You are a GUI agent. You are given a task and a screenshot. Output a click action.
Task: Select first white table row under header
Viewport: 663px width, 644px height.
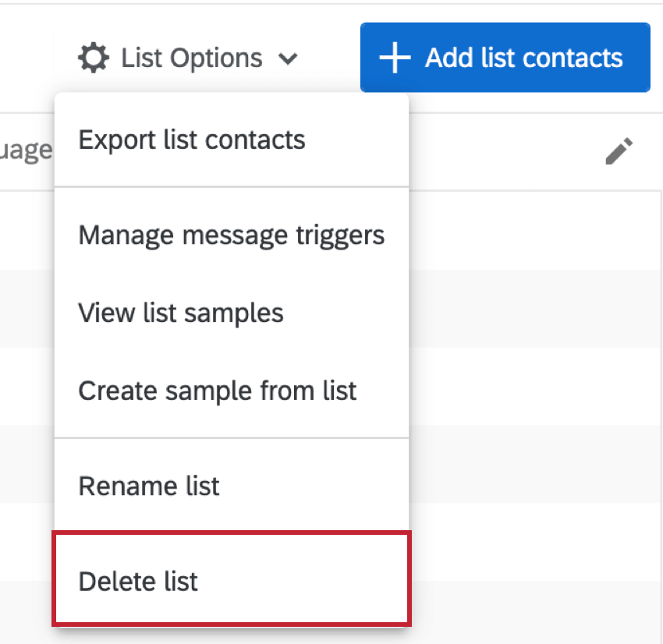pos(535,231)
